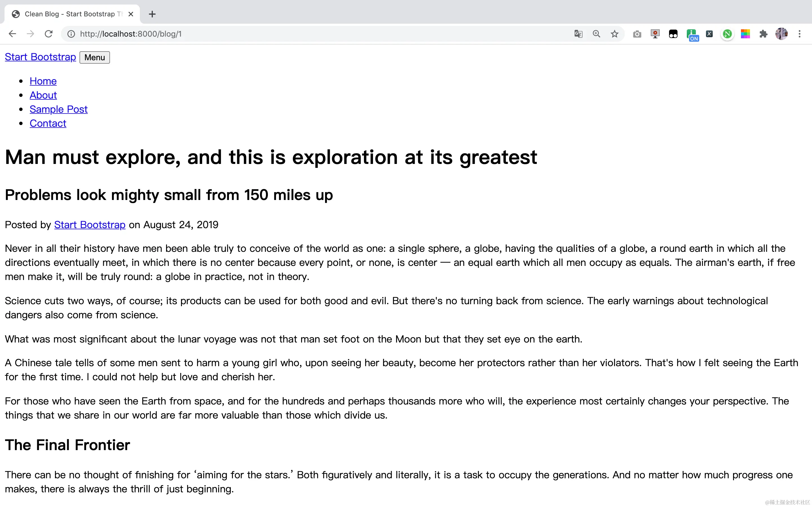Click the green N extension icon
This screenshot has width=812, height=507.
[x=727, y=34]
